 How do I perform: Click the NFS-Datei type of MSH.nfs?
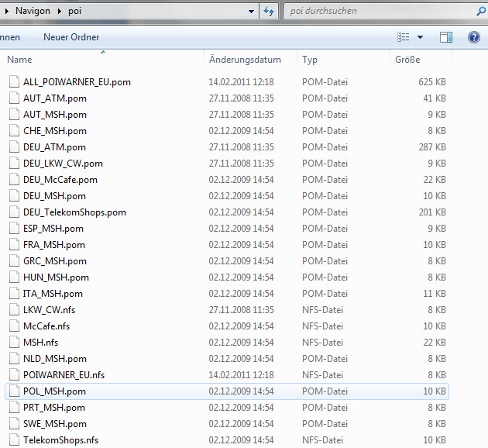pyautogui.click(x=322, y=343)
